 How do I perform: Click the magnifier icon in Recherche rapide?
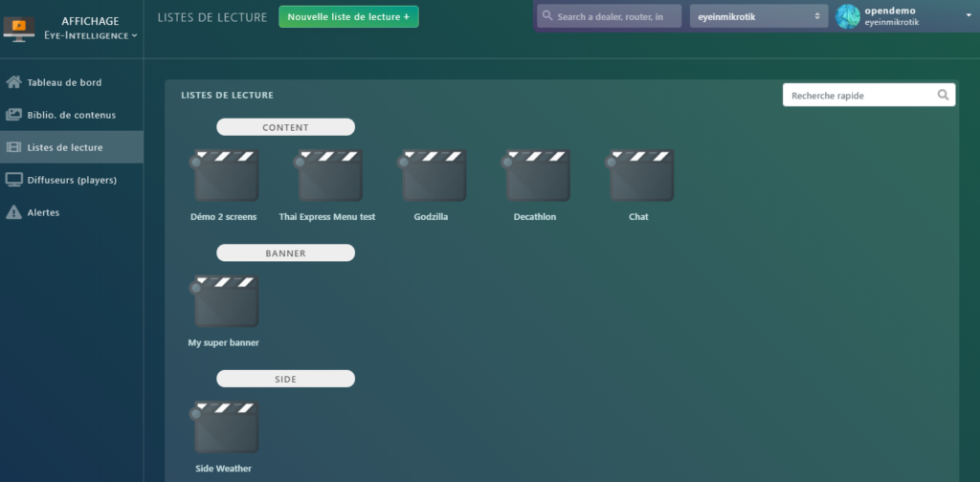[x=943, y=95]
